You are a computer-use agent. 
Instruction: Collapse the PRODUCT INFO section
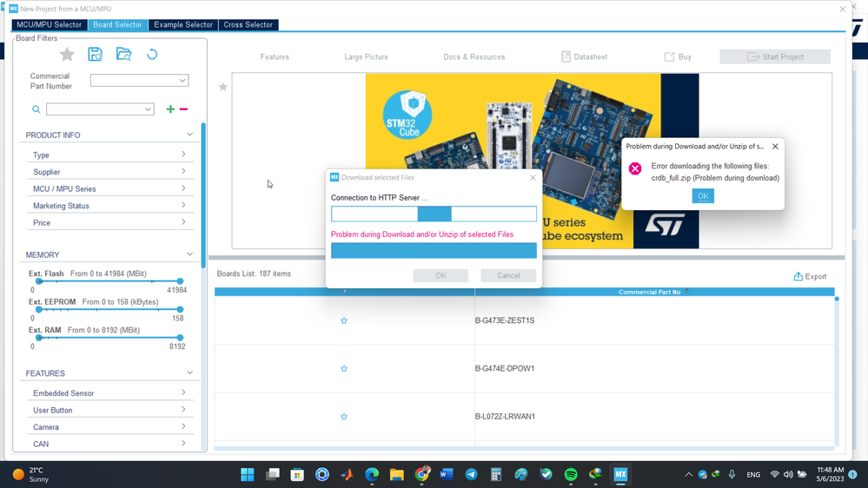[x=189, y=135]
